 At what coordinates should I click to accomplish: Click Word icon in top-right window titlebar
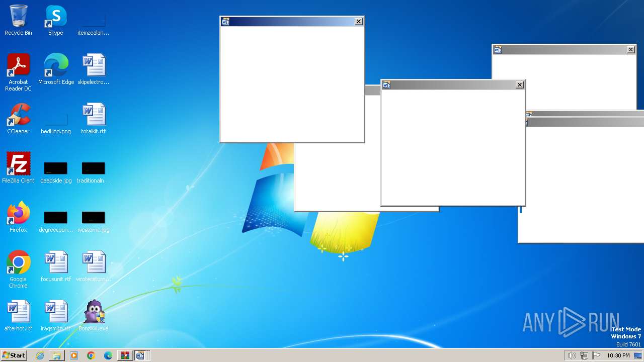pos(498,50)
